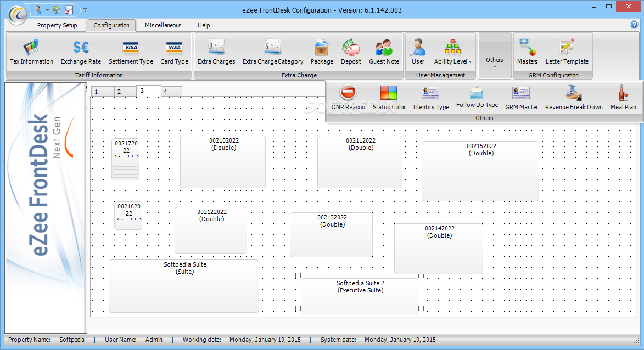The width and height of the screenshot is (644, 350).
Task: Grab top-middle resize handle of Suite 2
Action: pyautogui.click(x=360, y=275)
